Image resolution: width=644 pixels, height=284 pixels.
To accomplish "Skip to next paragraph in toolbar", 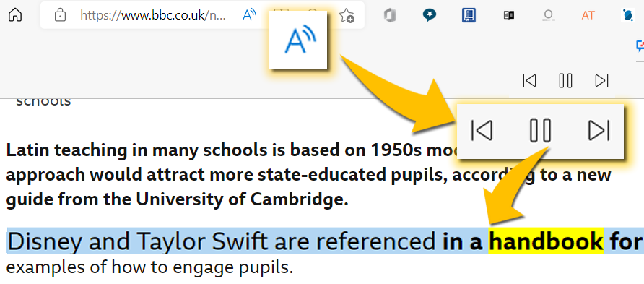I will click(x=601, y=80).
